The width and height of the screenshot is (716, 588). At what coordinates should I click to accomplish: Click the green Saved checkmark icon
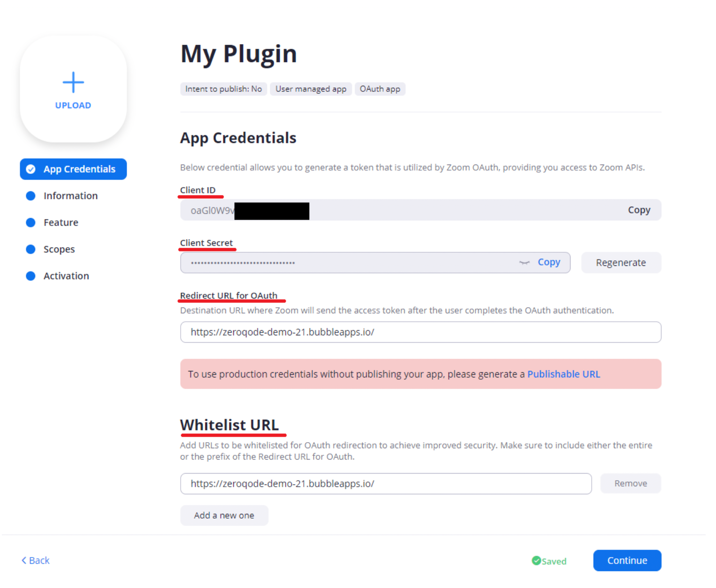click(x=536, y=560)
